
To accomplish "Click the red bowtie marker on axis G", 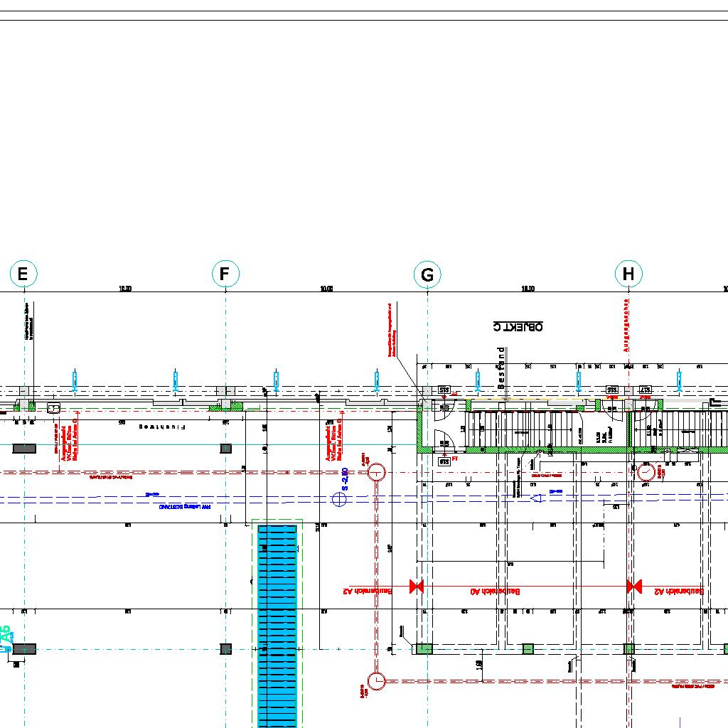I will (417, 587).
